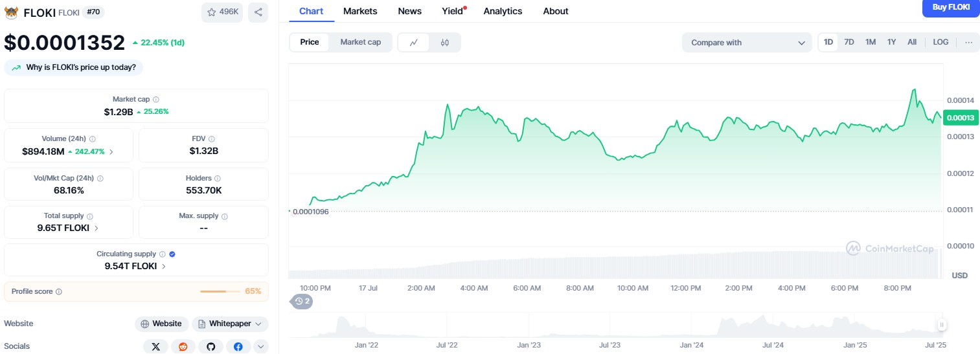Viewport: 980px width, 354px height.
Task: Switch to candlestick chart icon
Action: [x=444, y=43]
